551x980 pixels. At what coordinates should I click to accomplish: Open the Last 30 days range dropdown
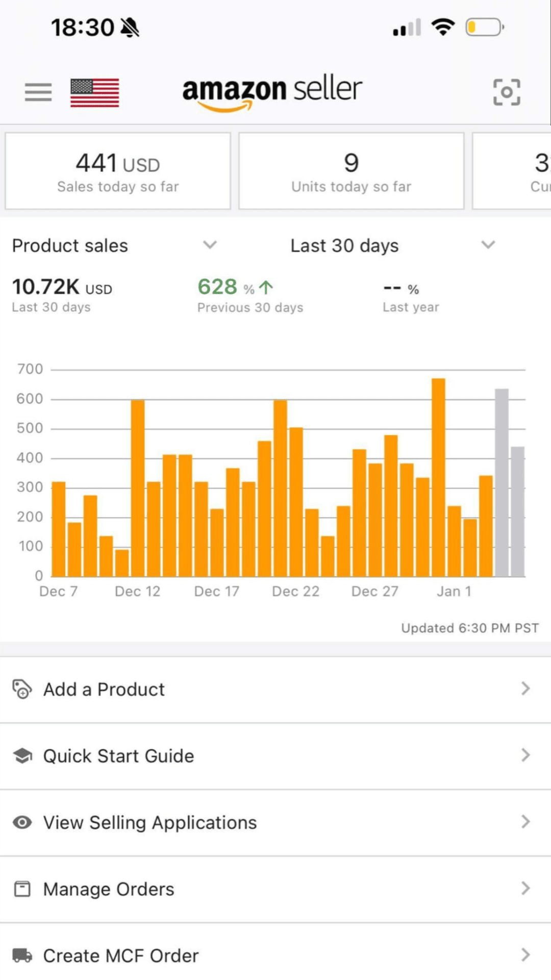coord(488,245)
